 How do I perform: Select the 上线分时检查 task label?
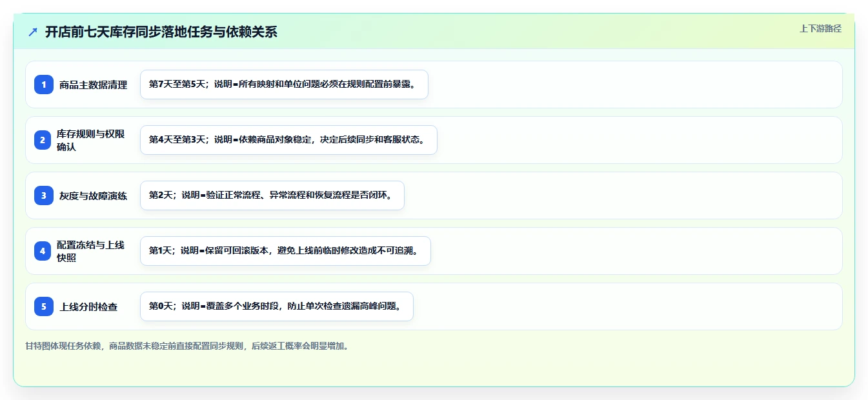click(89, 306)
